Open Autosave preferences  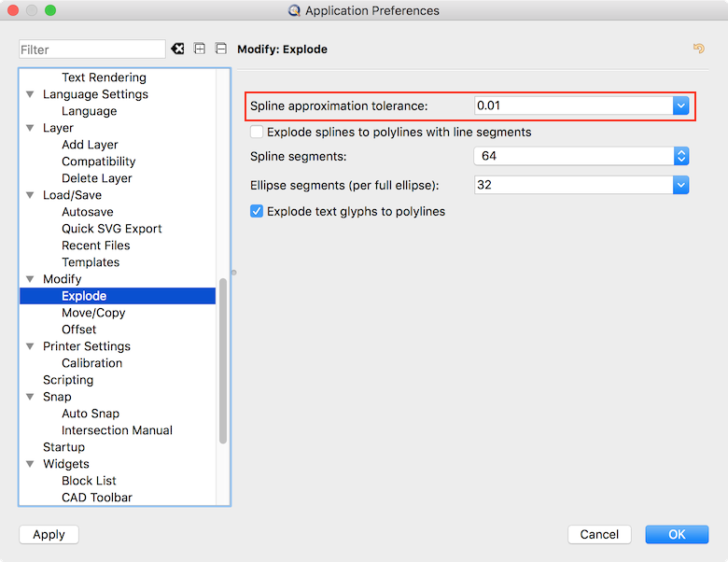click(x=88, y=212)
